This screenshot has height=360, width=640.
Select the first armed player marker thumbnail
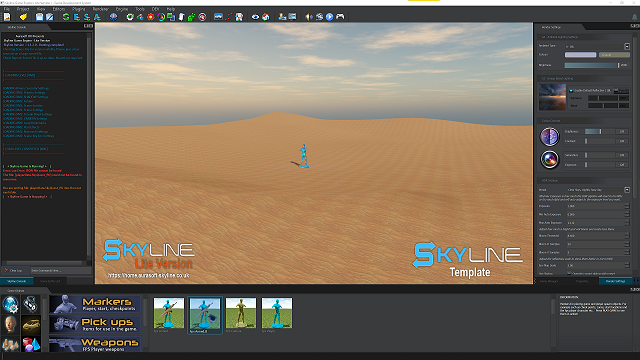click(x=169, y=313)
